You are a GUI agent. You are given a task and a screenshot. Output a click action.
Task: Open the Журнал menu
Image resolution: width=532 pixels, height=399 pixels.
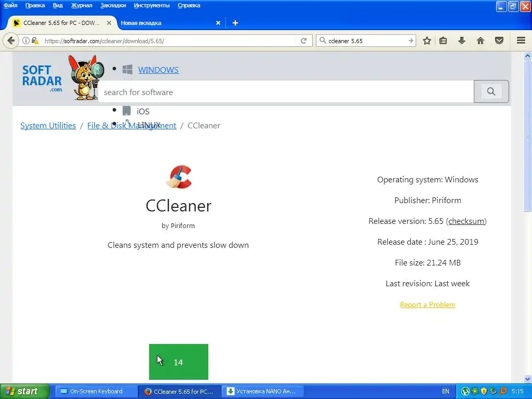tap(82, 5)
